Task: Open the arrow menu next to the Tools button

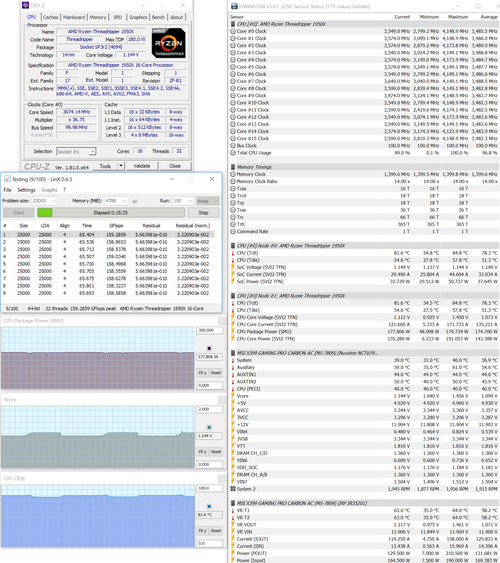Action: tap(121, 166)
